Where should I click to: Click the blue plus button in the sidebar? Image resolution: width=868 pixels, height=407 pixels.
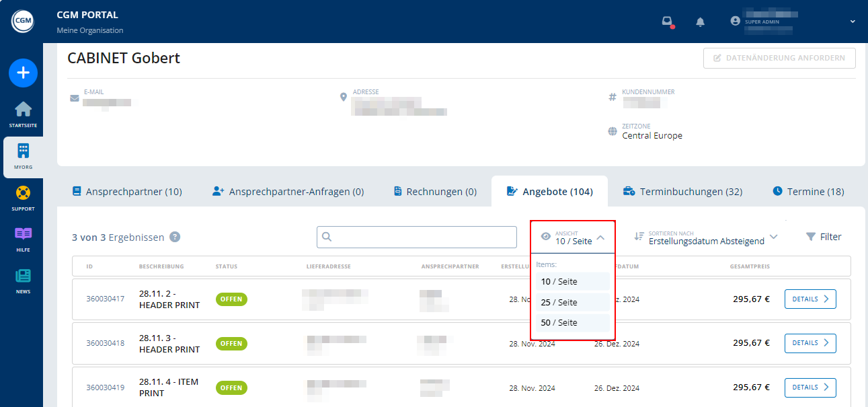23,73
